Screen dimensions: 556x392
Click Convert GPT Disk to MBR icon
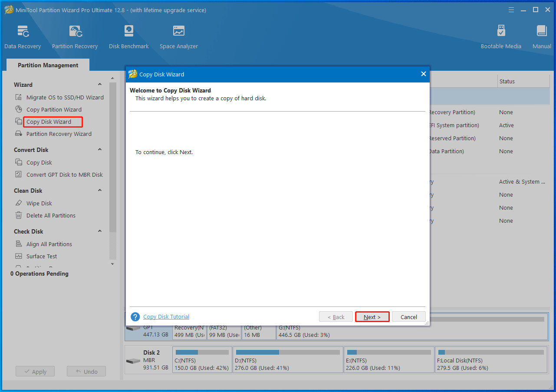pyautogui.click(x=19, y=175)
